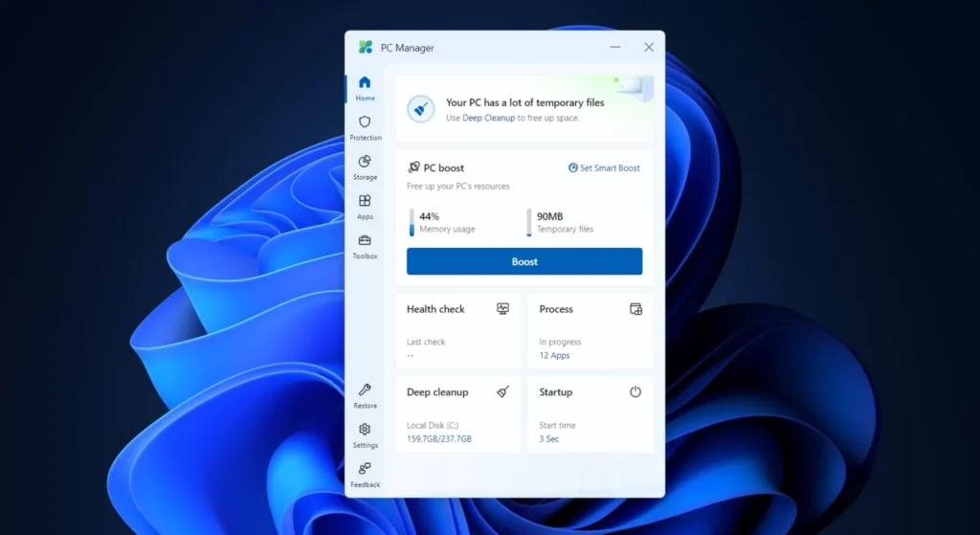Follow the Deep Cleanup link in banner
The image size is (980, 535).
click(x=486, y=118)
